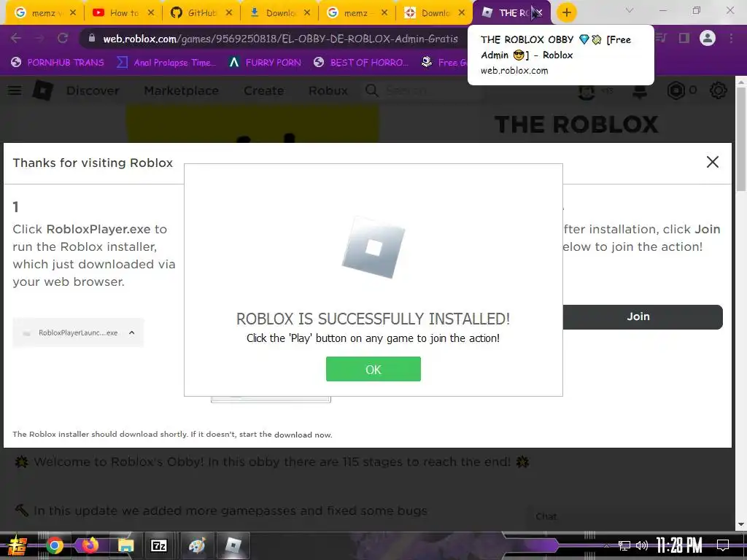Open the Create menu item
The height and width of the screenshot is (560, 747).
pyautogui.click(x=263, y=90)
